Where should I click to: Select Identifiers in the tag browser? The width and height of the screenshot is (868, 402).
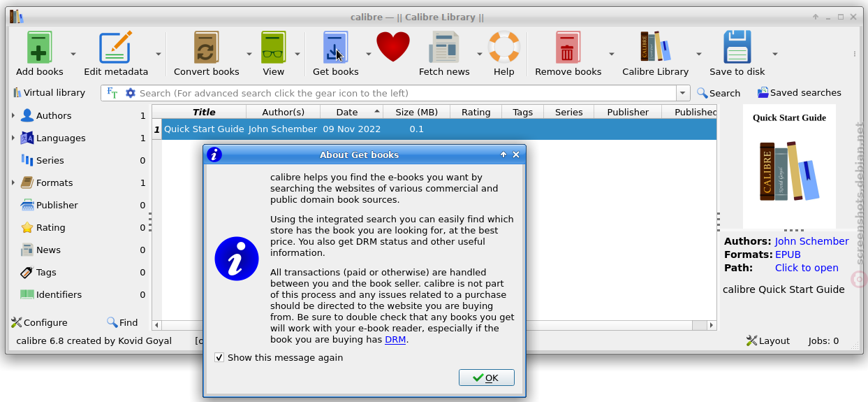[59, 294]
